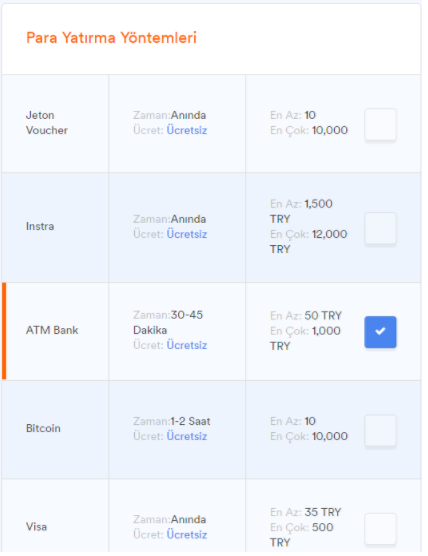Choose the Instra method label

(40, 226)
